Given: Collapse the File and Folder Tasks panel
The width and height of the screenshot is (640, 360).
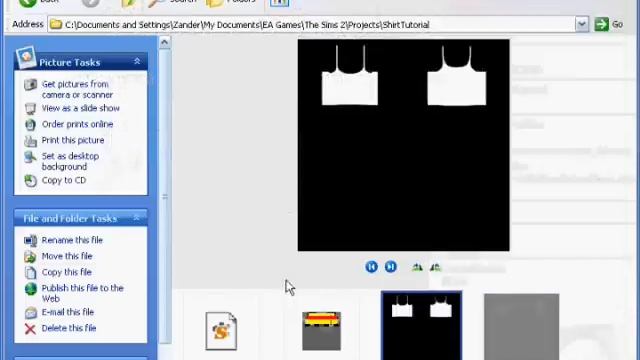Looking at the screenshot, I should point(137,218).
